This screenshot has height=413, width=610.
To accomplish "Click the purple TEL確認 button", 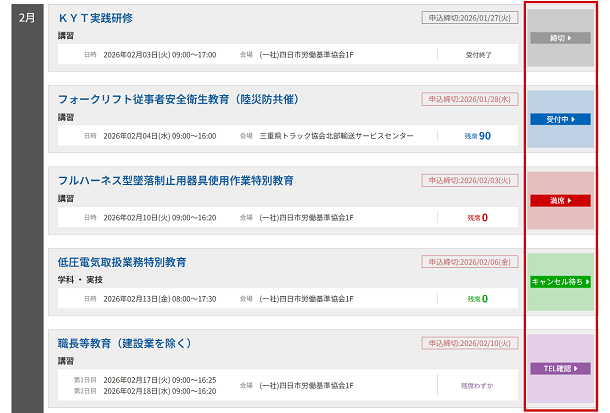I will click(x=560, y=368).
